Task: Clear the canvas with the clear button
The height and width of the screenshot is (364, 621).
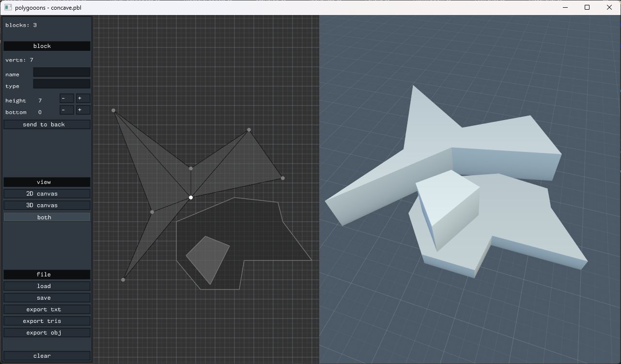Action: tap(47, 356)
